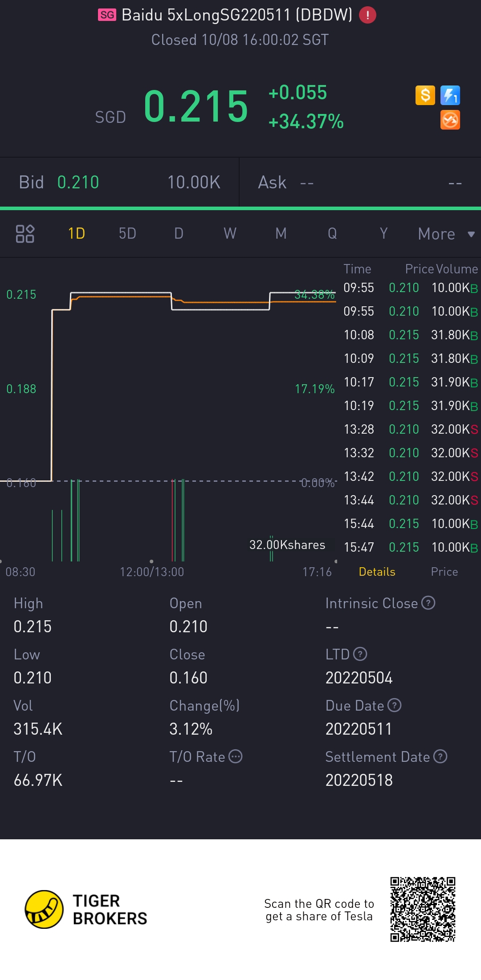The image size is (481, 980).
Task: Select the 15:44 trade row
Action: 411,524
